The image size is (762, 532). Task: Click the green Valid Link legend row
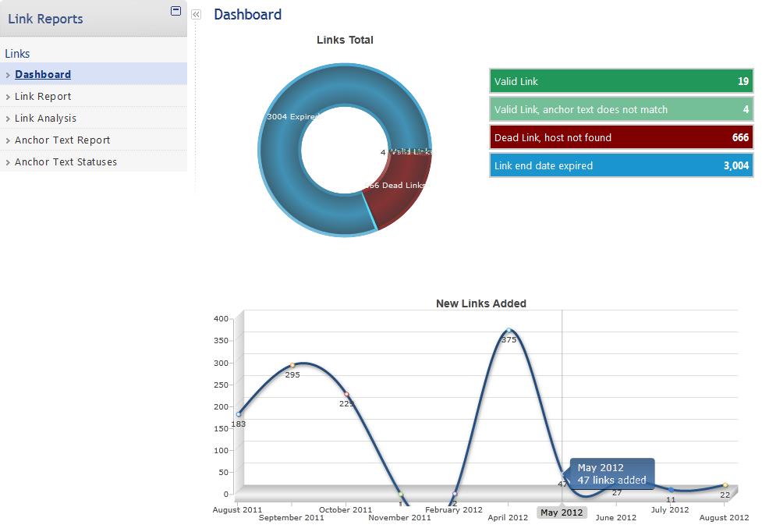point(621,82)
